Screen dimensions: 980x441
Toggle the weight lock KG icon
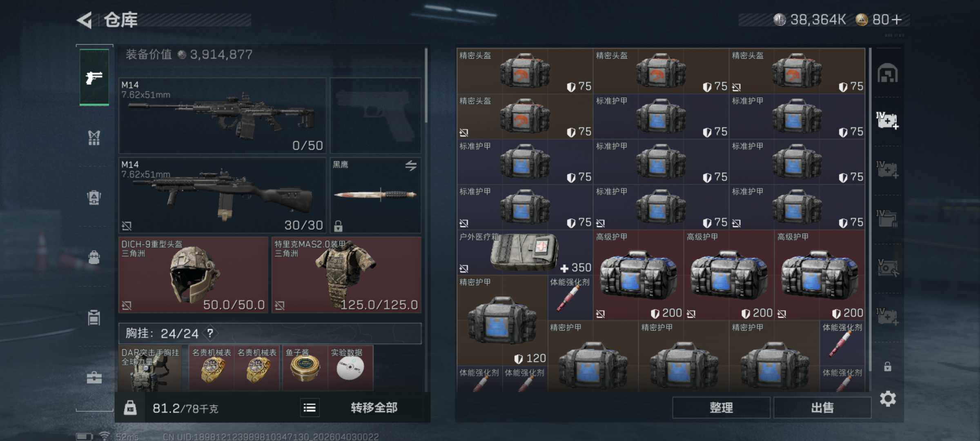[x=130, y=408]
